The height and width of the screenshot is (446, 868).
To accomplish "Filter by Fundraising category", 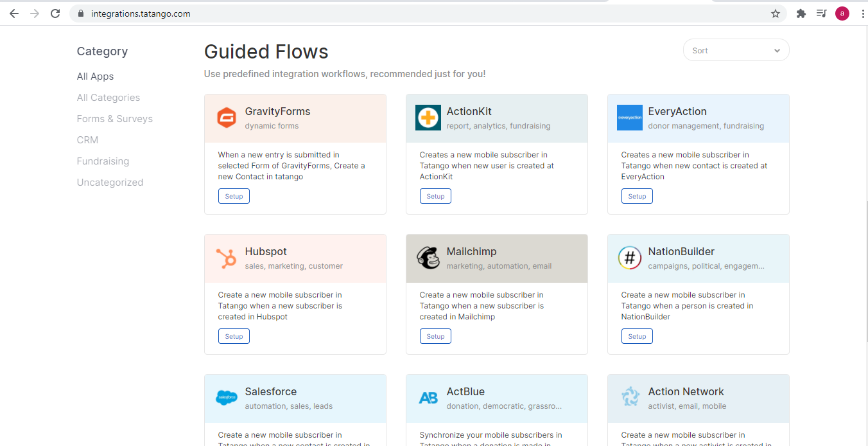I will click(103, 161).
